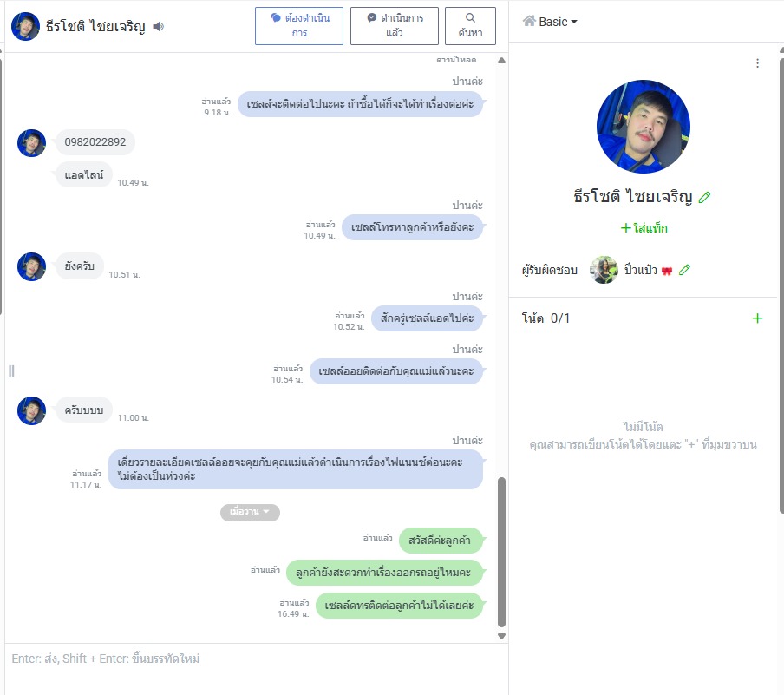Add a new note with plus icon
The image size is (784, 695).
click(x=757, y=318)
